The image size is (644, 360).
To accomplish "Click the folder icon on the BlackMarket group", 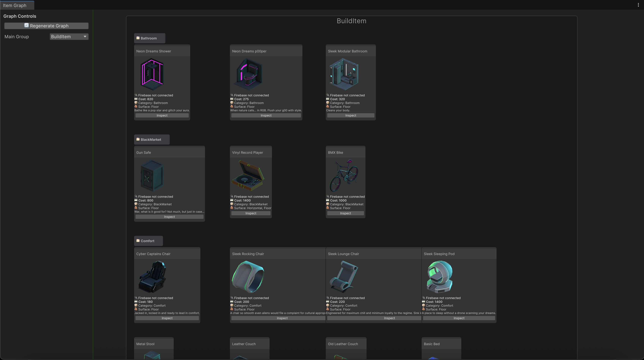I will (138, 139).
